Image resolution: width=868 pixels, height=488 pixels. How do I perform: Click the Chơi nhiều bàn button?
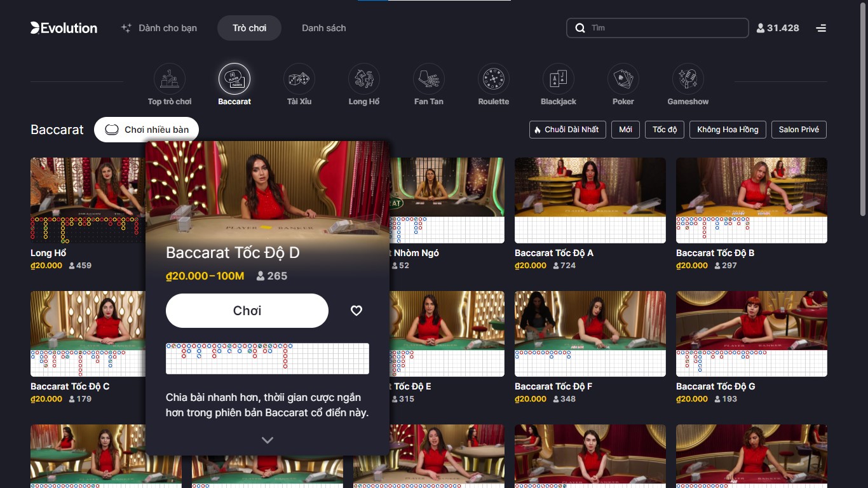pyautogui.click(x=146, y=129)
